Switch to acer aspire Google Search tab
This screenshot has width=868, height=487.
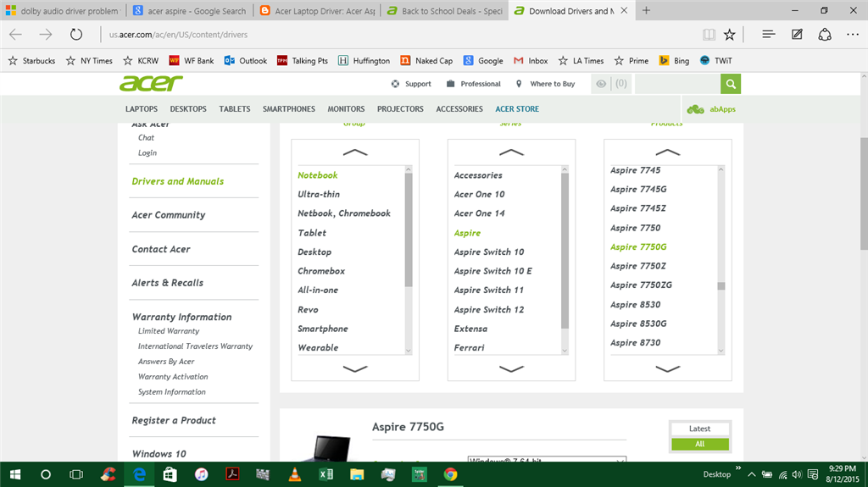pos(189,10)
